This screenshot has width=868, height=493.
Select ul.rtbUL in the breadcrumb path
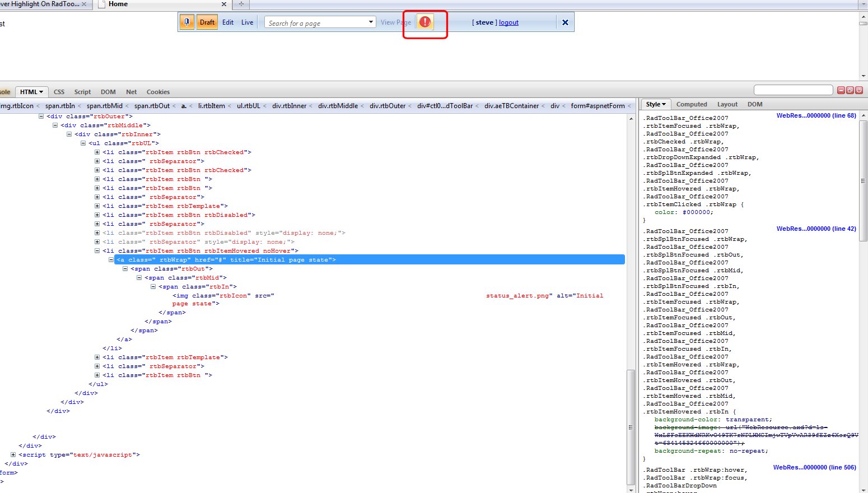(x=249, y=106)
